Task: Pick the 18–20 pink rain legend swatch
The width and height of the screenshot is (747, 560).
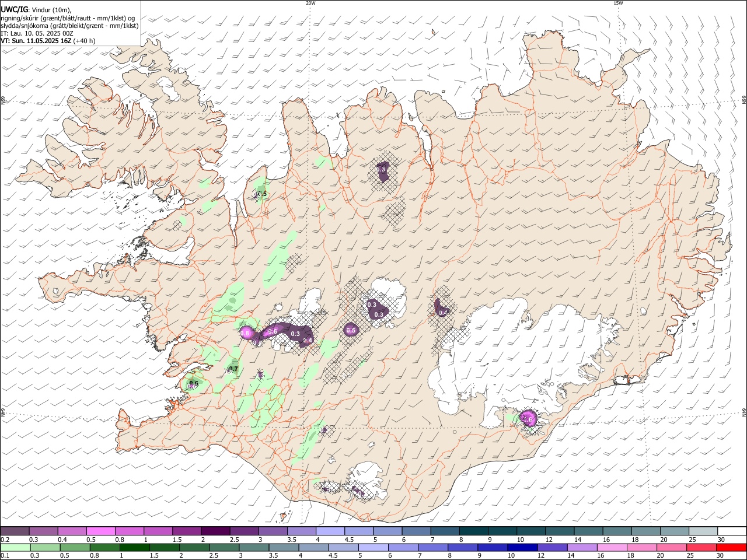Action: pyautogui.click(x=643, y=547)
